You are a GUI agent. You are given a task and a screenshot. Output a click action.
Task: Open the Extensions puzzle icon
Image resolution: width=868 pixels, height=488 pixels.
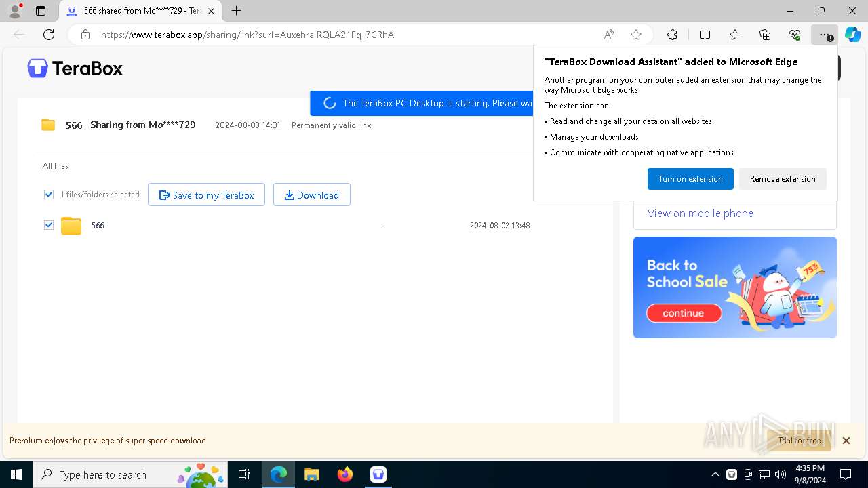pyautogui.click(x=672, y=35)
